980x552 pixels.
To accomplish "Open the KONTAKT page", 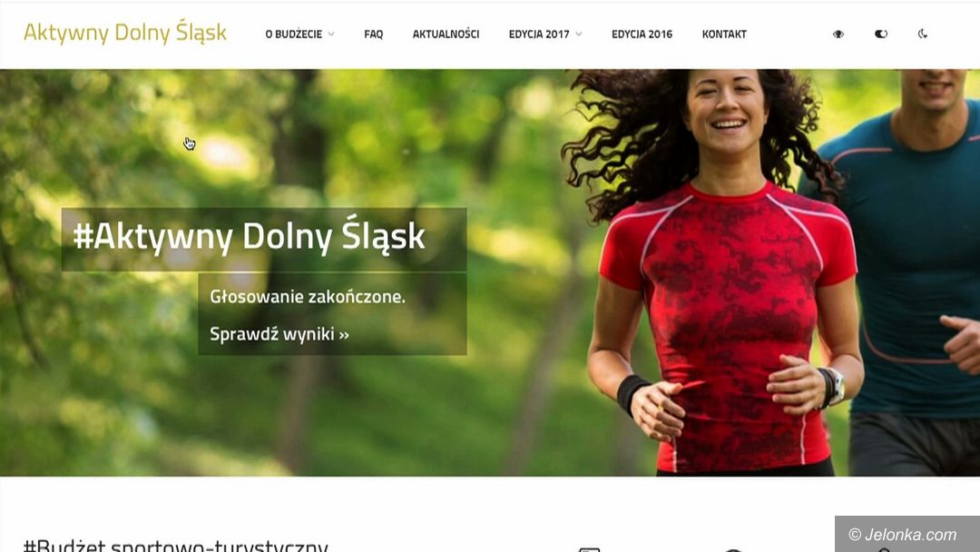I will click(x=724, y=34).
